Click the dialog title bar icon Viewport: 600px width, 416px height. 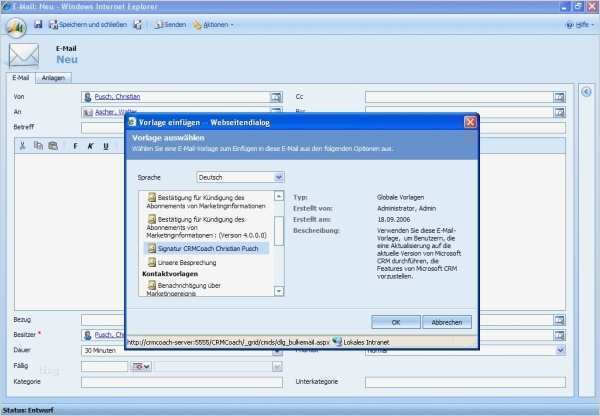[x=132, y=122]
